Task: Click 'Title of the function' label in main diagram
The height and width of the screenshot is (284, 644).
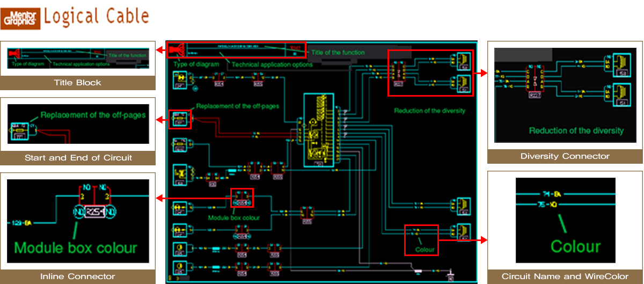Action: (338, 53)
